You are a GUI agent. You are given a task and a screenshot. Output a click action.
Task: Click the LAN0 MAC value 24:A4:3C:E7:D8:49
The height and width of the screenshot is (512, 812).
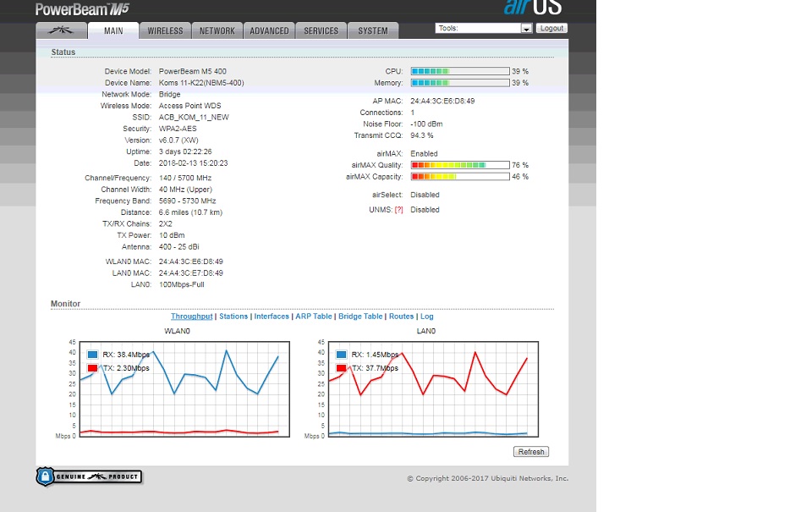(x=190, y=273)
